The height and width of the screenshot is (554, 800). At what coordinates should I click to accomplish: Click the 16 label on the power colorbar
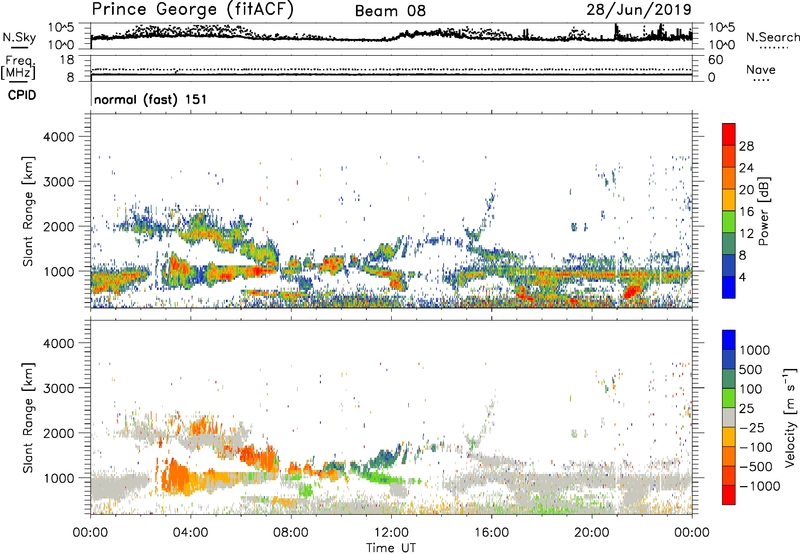pyautogui.click(x=746, y=212)
